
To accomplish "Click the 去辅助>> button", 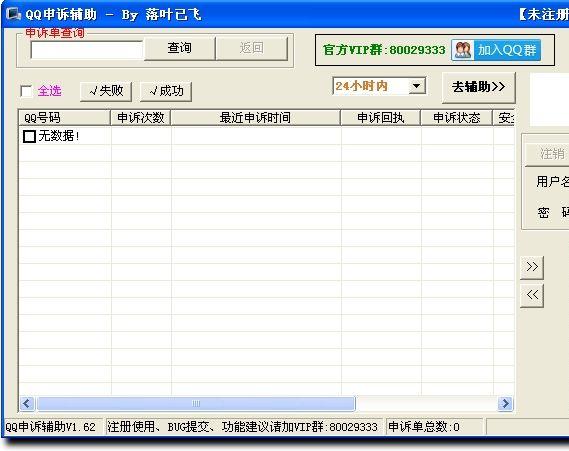I will point(478,87).
